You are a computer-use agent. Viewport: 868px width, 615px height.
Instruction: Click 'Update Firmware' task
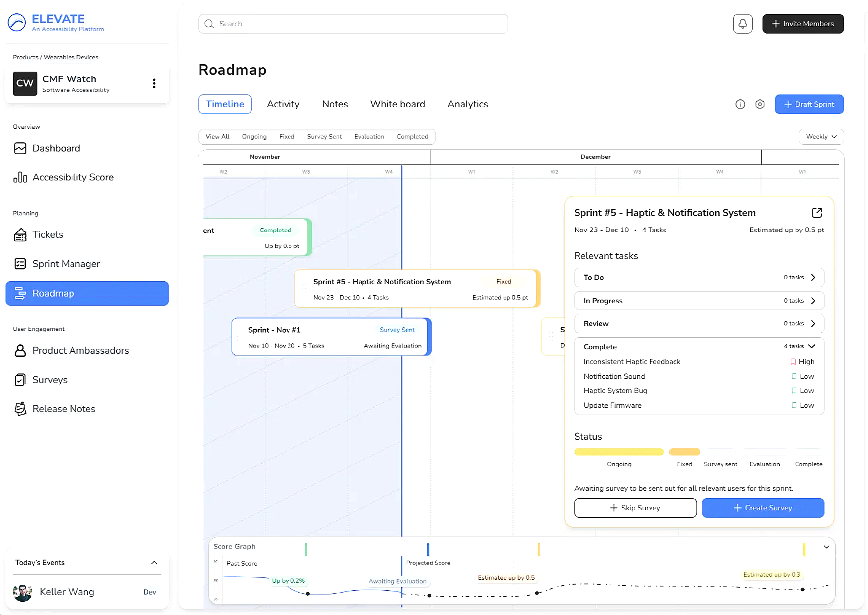pos(612,405)
